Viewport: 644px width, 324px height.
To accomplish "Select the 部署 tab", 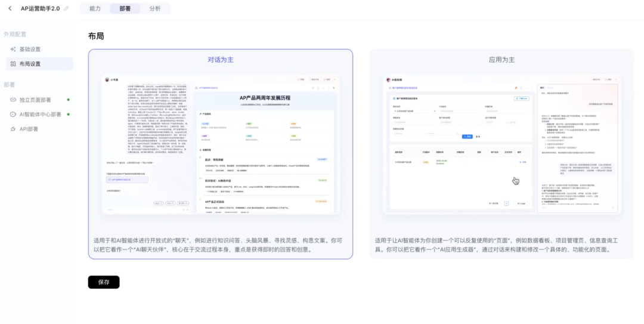I will coord(125,8).
